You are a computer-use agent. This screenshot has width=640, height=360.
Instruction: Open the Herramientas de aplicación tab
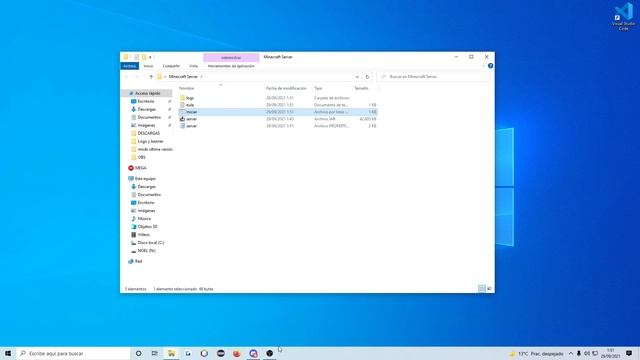pyautogui.click(x=231, y=66)
